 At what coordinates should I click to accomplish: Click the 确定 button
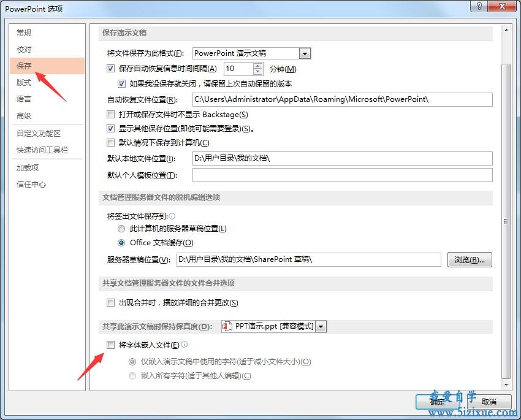(x=438, y=402)
